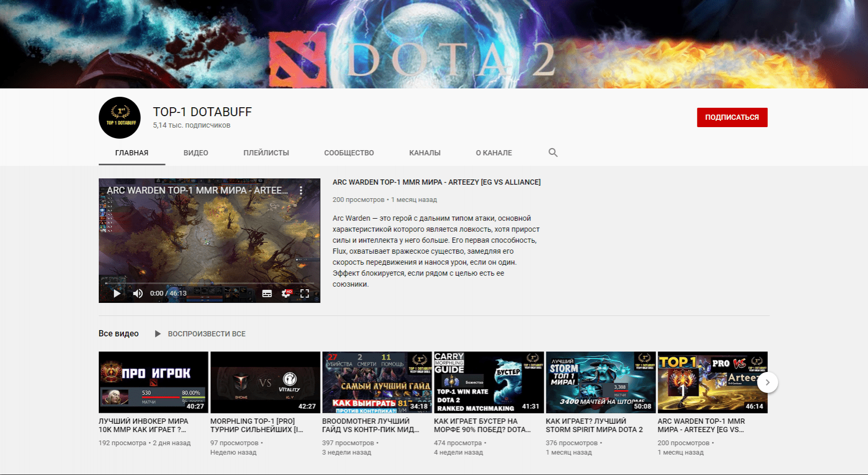This screenshot has width=868, height=475.
Task: Open MORPHLING TOP-1 [PRO] video title
Action: coord(257,425)
